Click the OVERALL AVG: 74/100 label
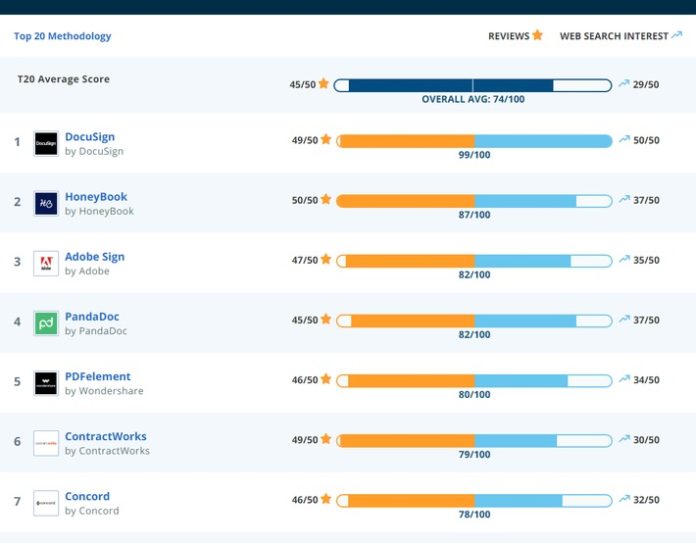Image resolution: width=696 pixels, height=543 pixels. click(x=473, y=99)
